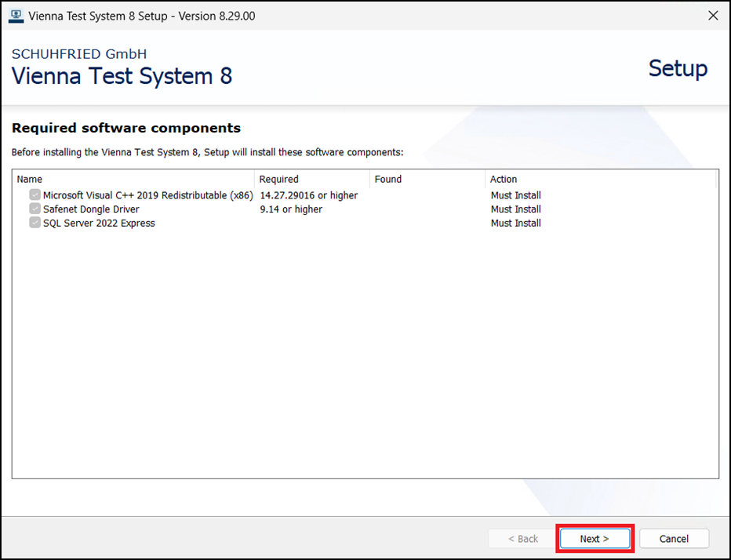This screenshot has height=560, width=731.
Task: Close the Setup window
Action: coord(713,16)
